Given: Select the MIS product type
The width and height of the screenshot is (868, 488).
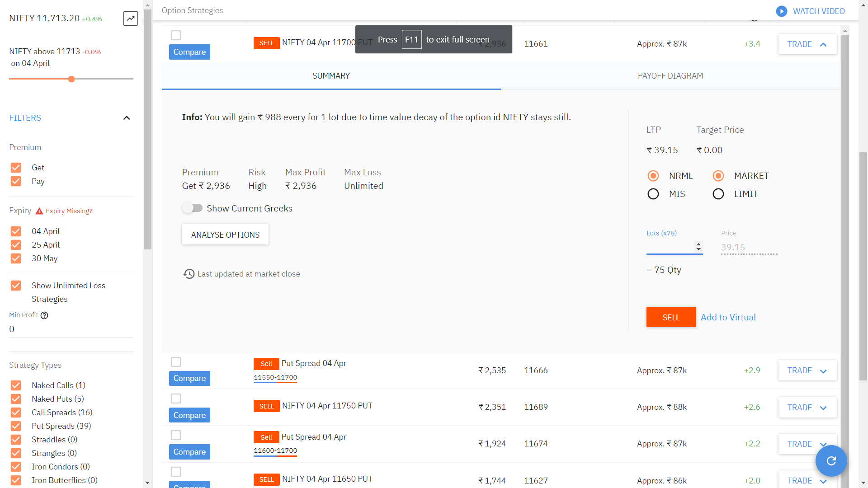Looking at the screenshot, I should (x=653, y=194).
